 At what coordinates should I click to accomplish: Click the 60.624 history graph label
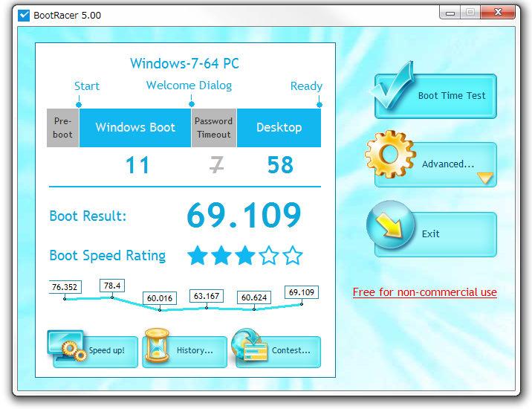click(x=254, y=297)
